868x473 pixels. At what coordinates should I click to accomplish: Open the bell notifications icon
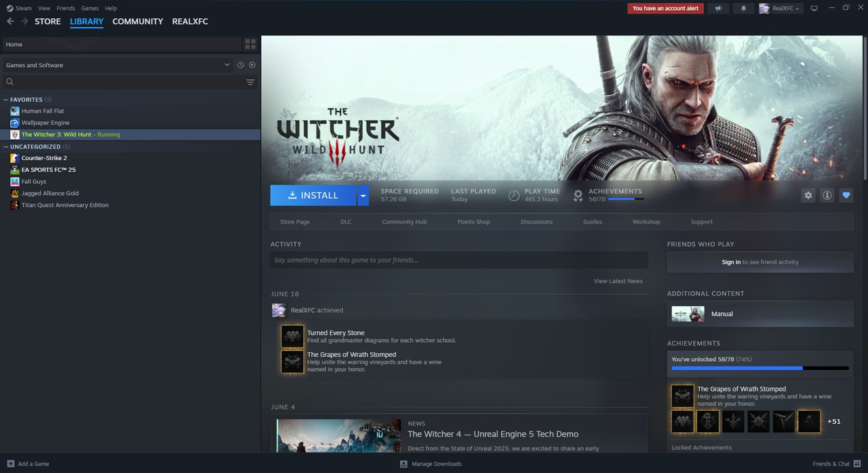(743, 8)
